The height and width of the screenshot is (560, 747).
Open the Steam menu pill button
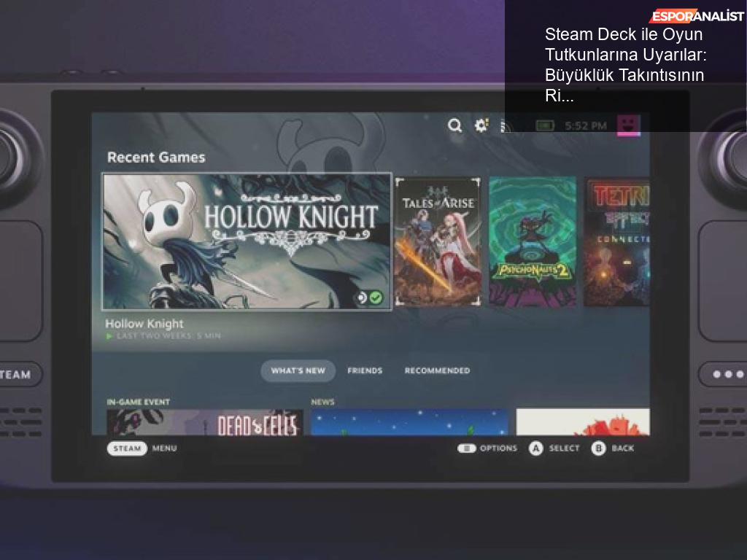(x=127, y=448)
